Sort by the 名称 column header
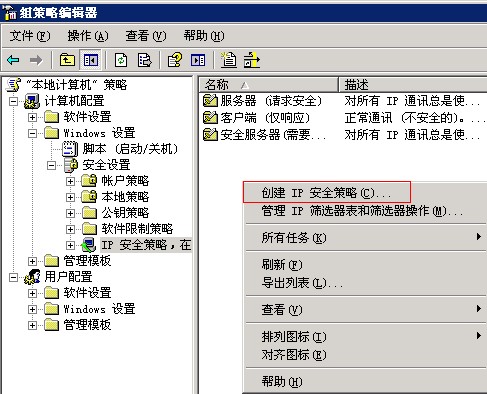Screen dimensions: 487x394 coord(268,85)
